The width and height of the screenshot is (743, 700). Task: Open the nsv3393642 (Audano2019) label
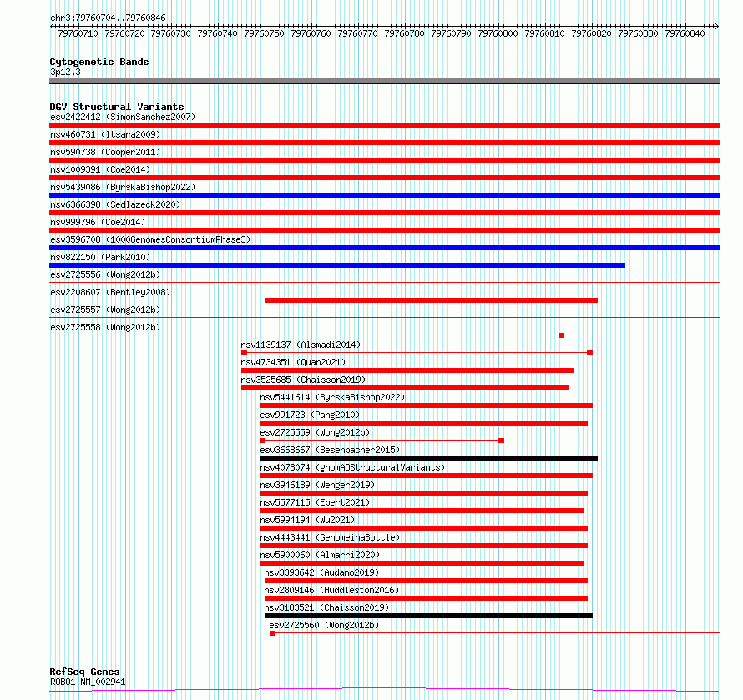(321, 572)
